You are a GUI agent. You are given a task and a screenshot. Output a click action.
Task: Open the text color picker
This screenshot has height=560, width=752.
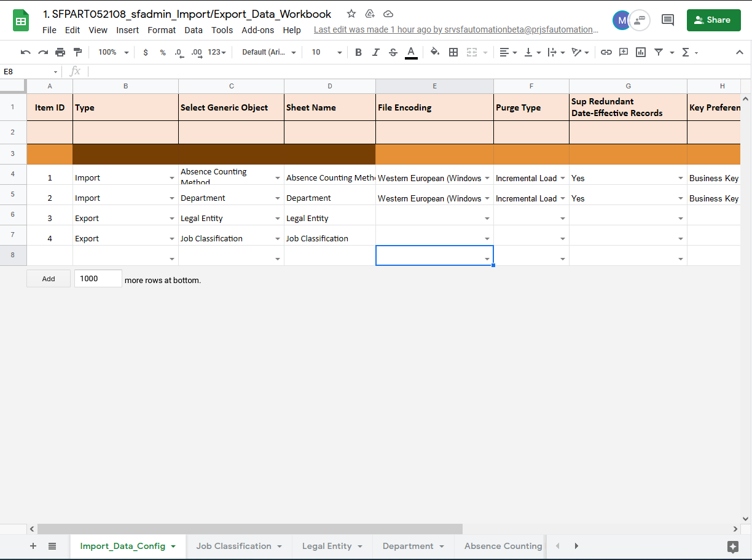(410, 52)
